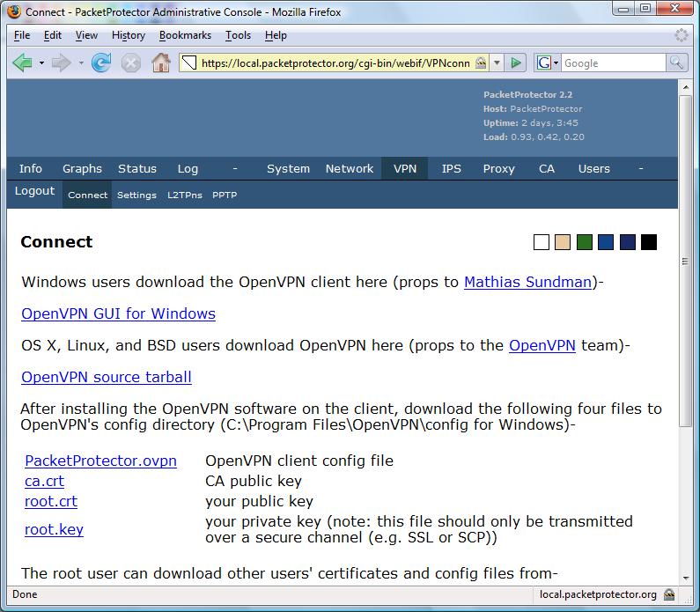700x612 pixels.
Task: Download the PacketProtector.ovpn config file
Action: 100,461
